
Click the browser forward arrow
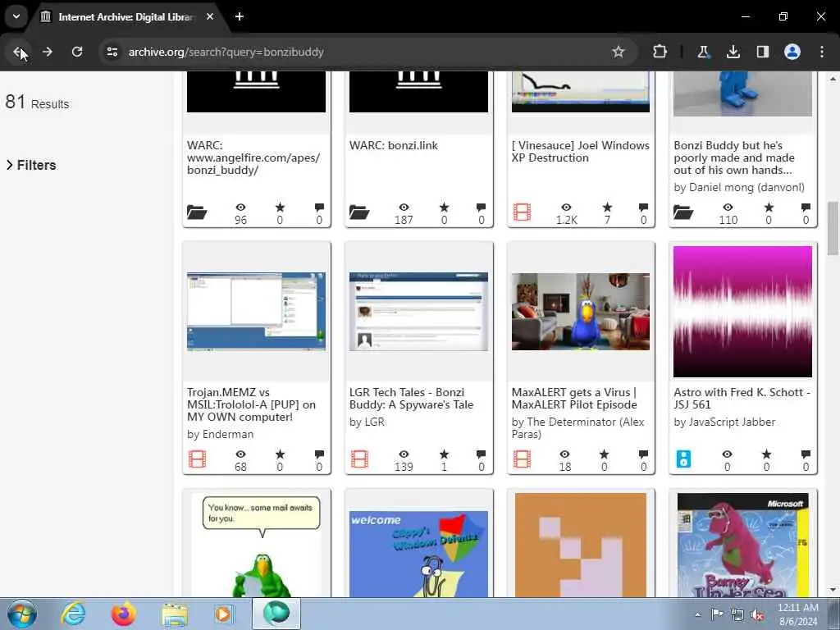pyautogui.click(x=48, y=52)
